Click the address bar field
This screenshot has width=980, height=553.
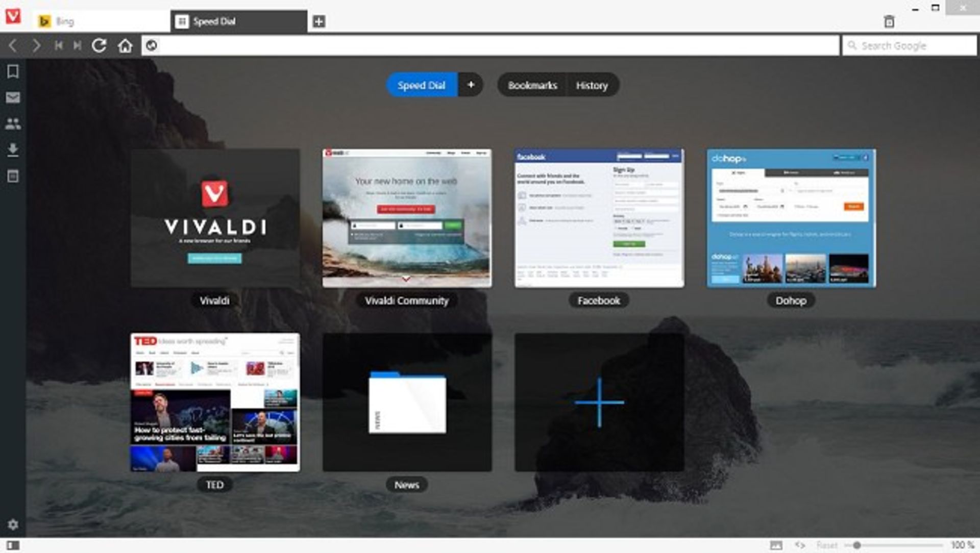tap(490, 45)
